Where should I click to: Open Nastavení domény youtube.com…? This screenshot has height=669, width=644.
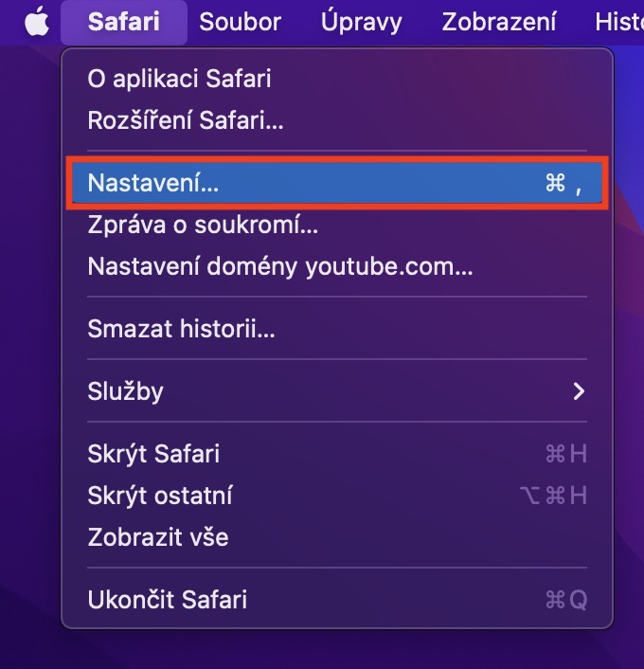[280, 266]
